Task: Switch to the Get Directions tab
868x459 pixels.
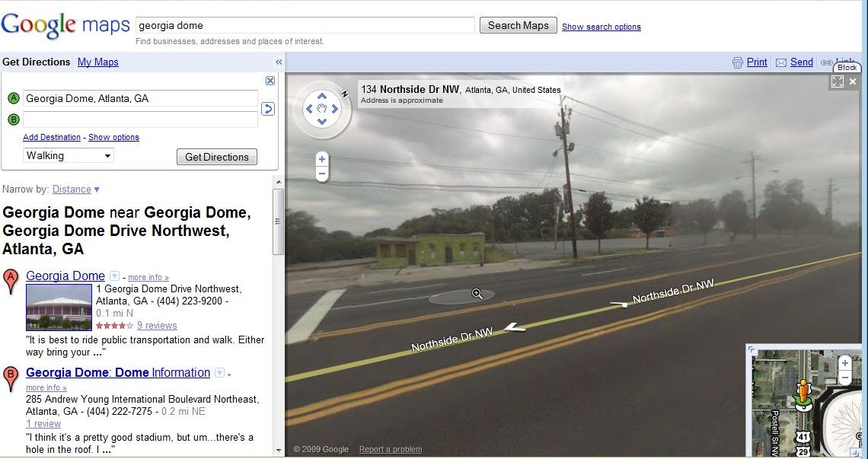Action: (x=36, y=62)
